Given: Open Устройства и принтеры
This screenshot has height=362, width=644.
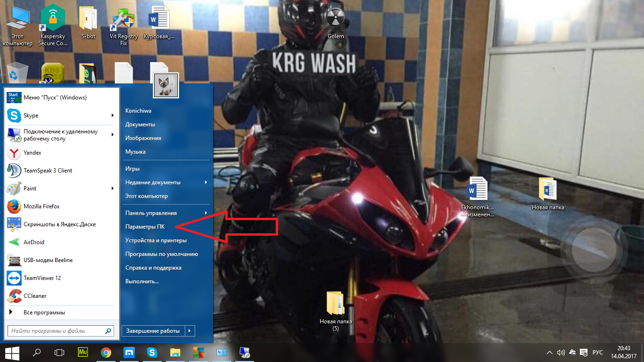Looking at the screenshot, I should click(156, 240).
